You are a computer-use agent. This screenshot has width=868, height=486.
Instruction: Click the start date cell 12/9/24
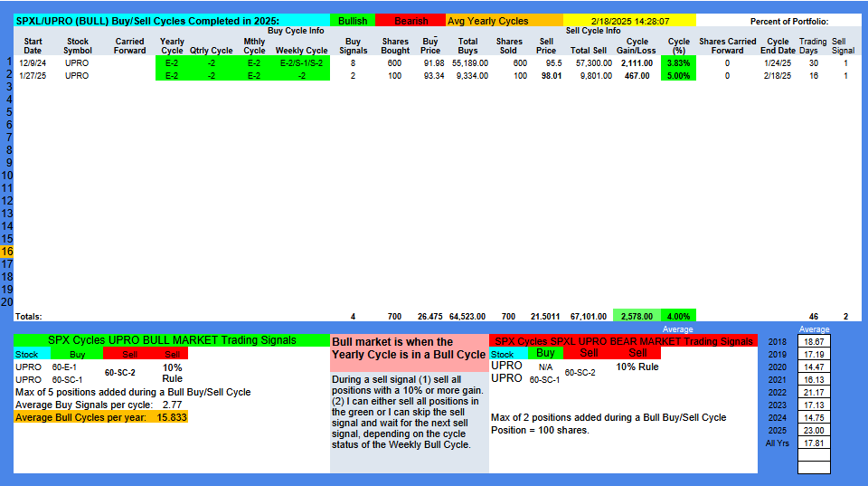click(x=33, y=63)
